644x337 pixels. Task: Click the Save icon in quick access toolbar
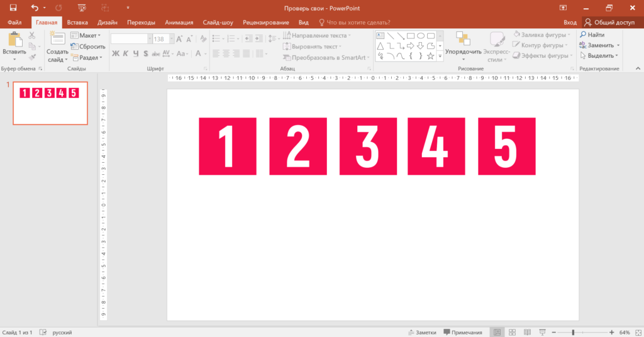[13, 8]
